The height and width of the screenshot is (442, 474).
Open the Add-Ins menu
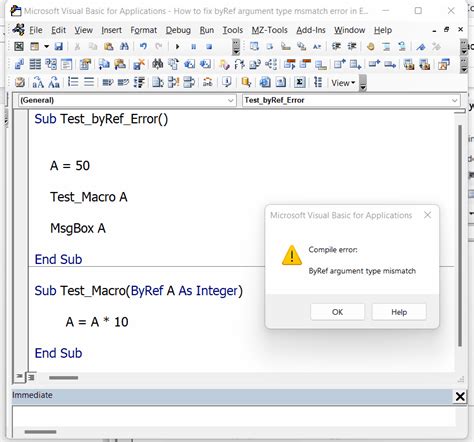[311, 30]
